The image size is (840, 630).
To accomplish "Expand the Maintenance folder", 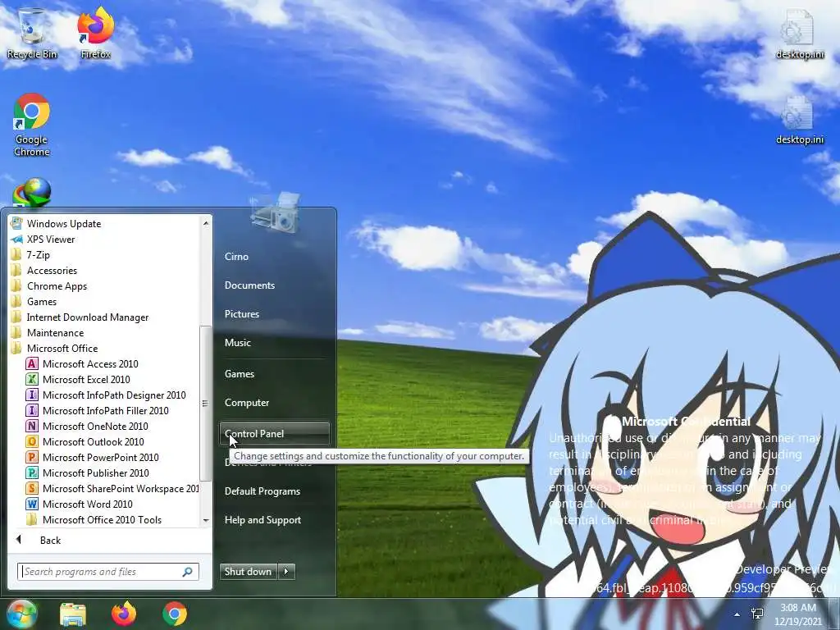I will 47,333.
